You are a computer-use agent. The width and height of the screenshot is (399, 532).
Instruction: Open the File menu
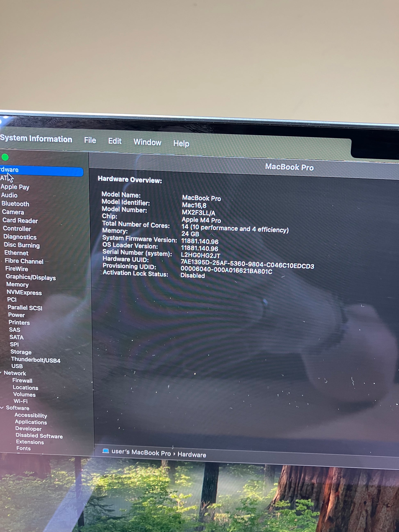pos(90,140)
